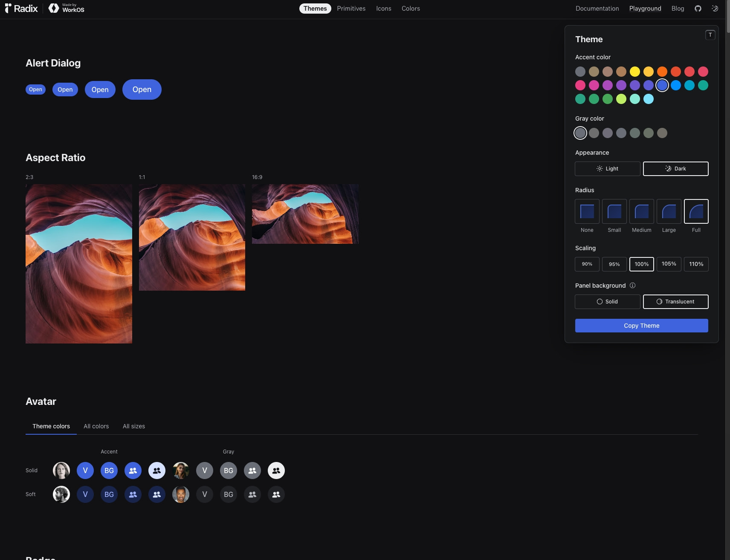Click the blue BG avatar in Solid row

(109, 471)
